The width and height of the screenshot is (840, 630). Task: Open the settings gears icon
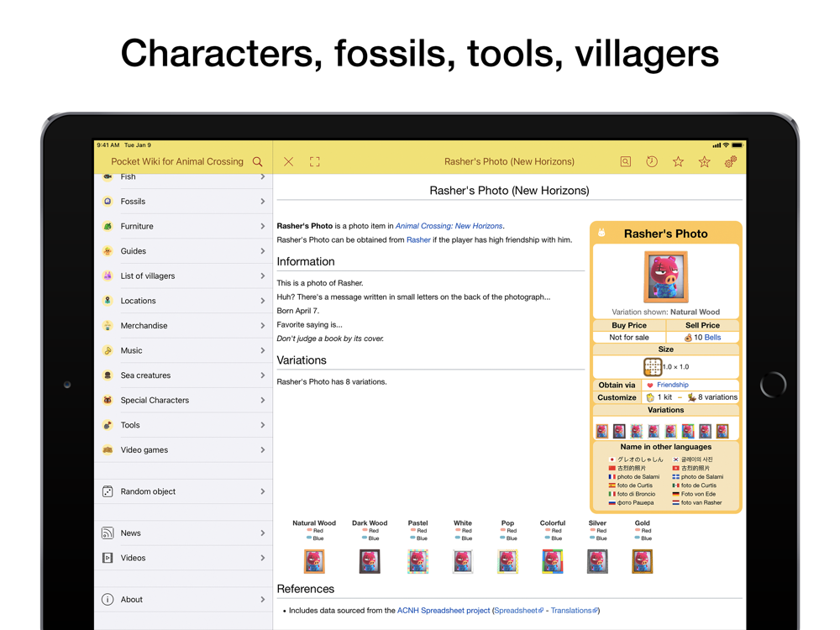[x=731, y=162]
